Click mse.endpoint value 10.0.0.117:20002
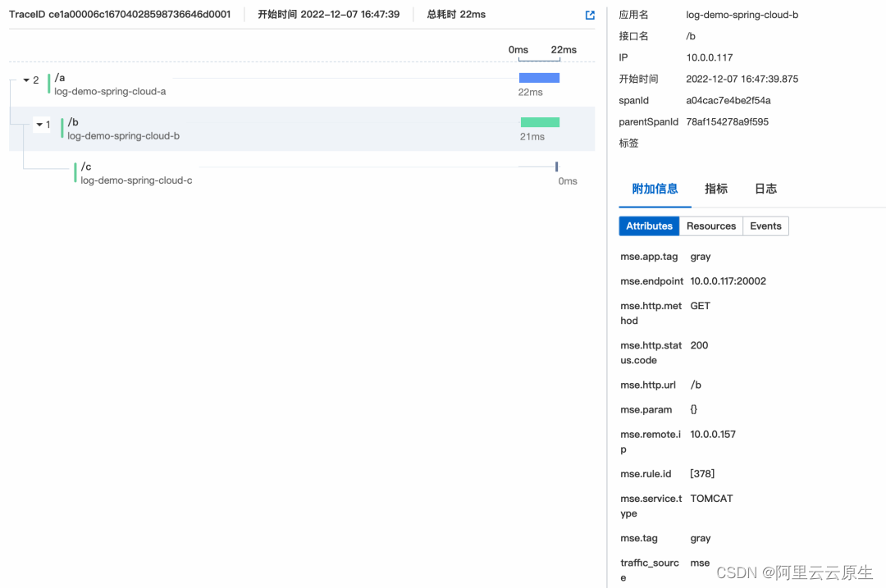Viewport: 886px width, 588px height. (x=728, y=281)
